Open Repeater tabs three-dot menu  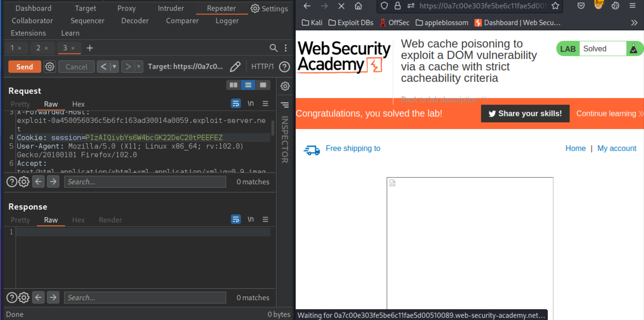pyautogui.click(x=286, y=48)
